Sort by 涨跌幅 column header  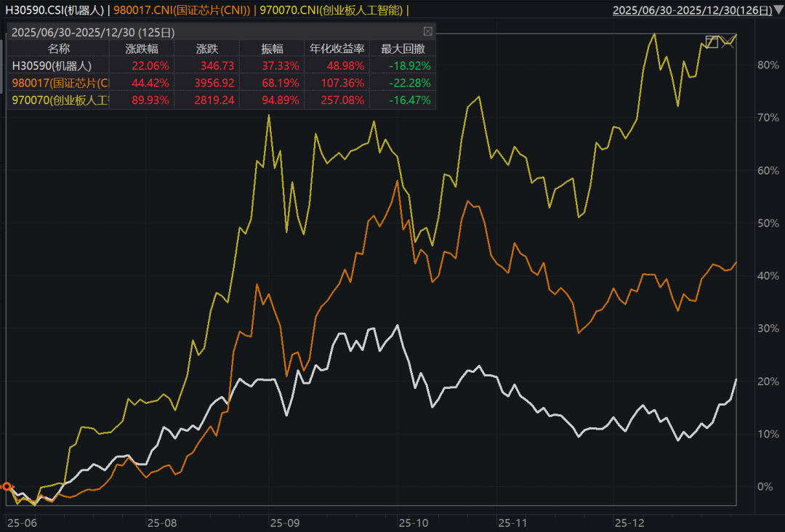click(141, 48)
